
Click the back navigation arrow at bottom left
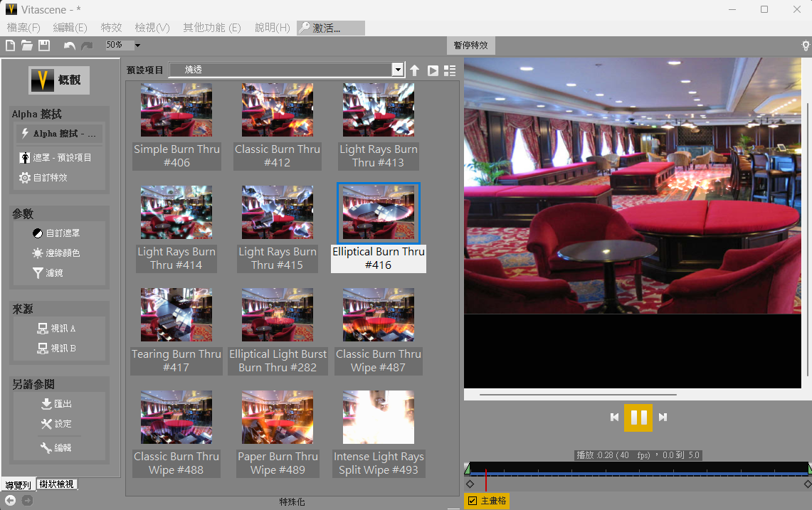[x=11, y=501]
